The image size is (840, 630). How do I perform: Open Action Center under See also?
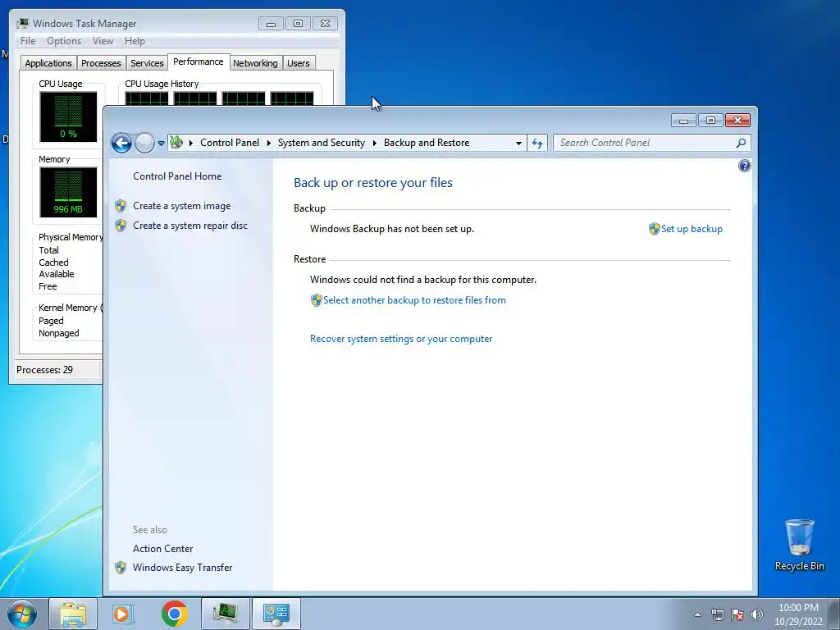pos(163,549)
